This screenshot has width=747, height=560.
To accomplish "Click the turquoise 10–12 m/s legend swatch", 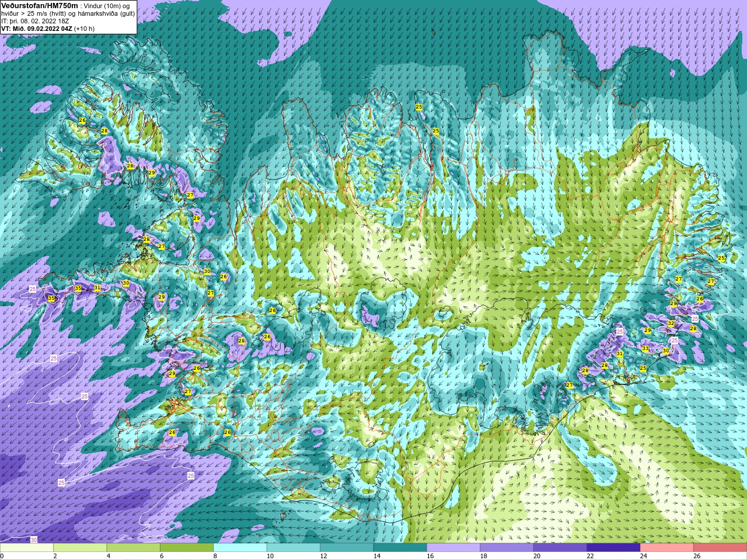I will coord(294,548).
